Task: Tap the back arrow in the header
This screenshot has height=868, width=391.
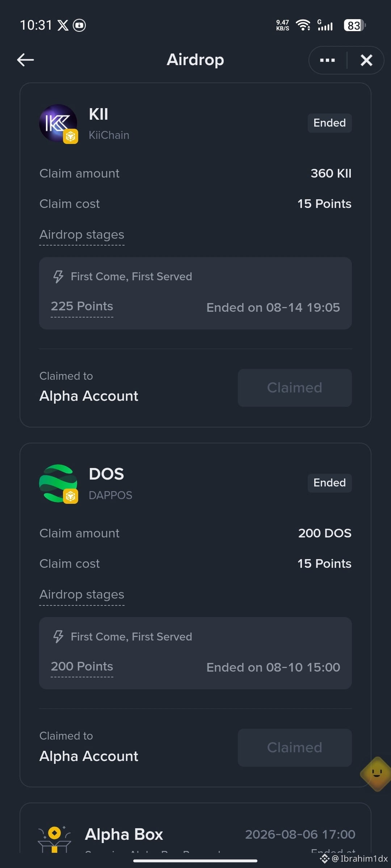Action: (25, 60)
